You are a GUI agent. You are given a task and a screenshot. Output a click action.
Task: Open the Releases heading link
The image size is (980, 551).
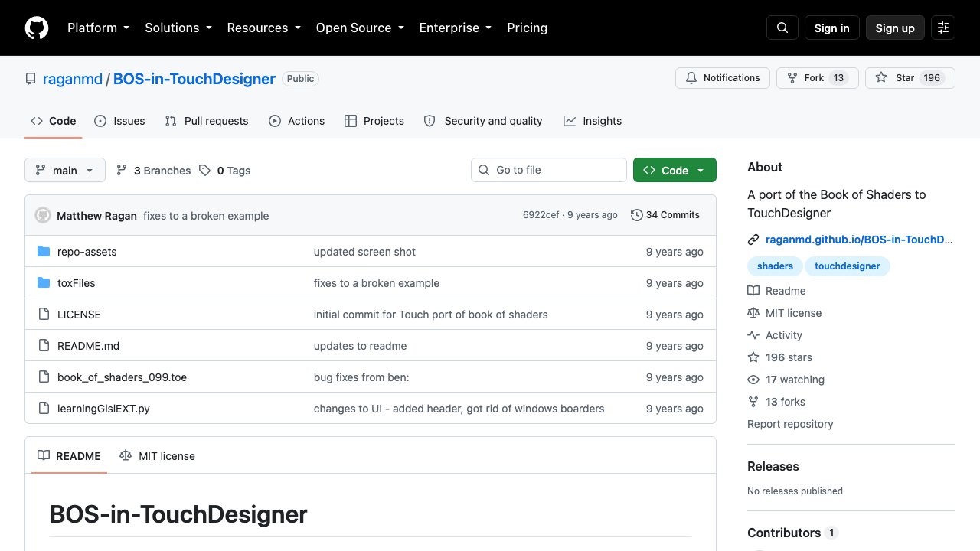773,466
